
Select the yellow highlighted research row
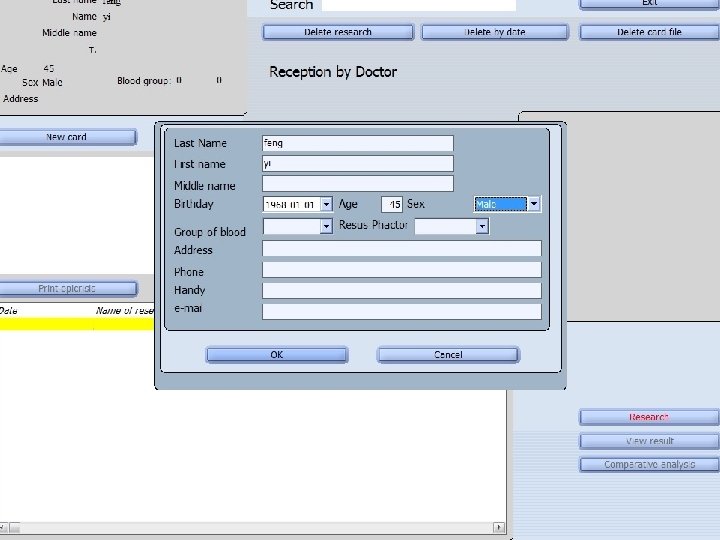[77, 324]
